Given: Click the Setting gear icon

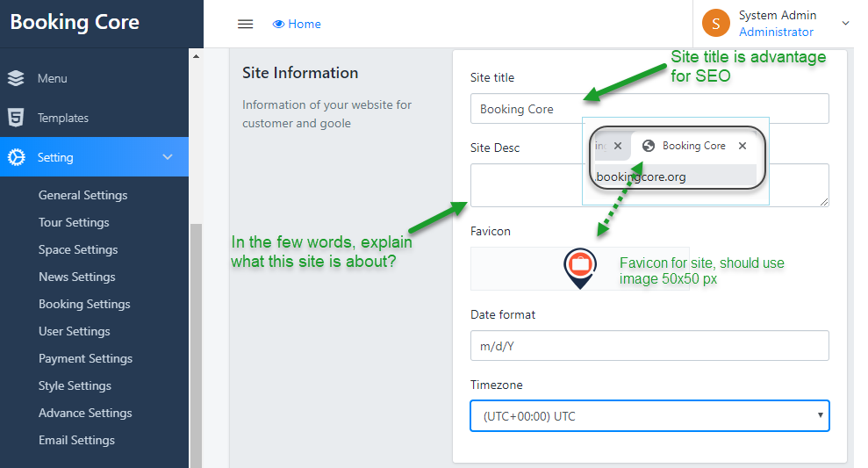Looking at the screenshot, I should pos(16,157).
